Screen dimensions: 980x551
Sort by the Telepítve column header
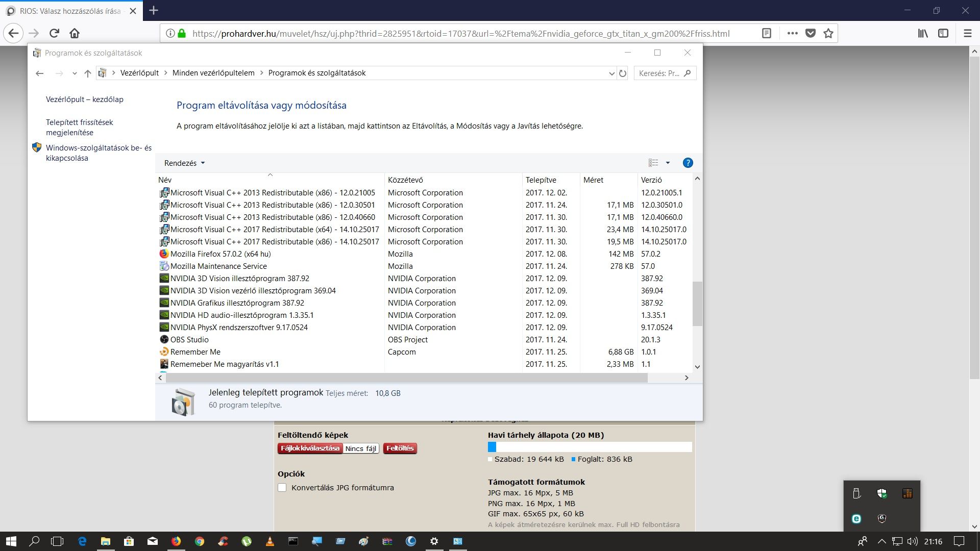(551, 180)
